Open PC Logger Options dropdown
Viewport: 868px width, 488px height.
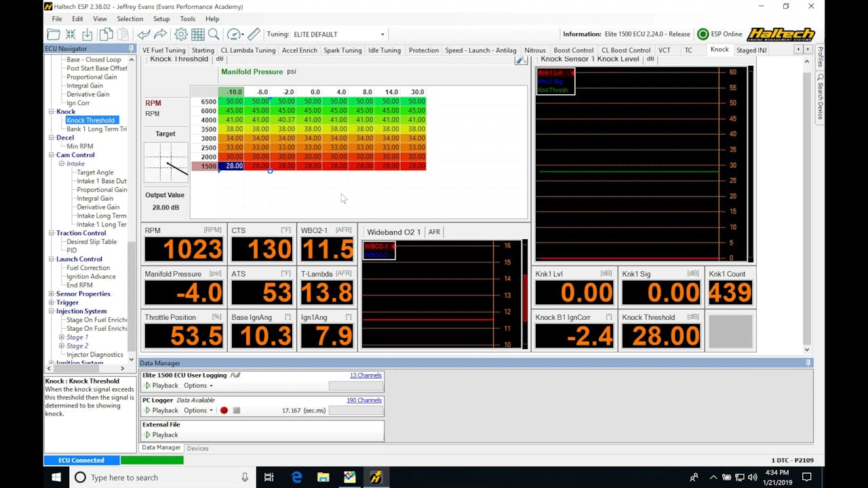coord(198,411)
